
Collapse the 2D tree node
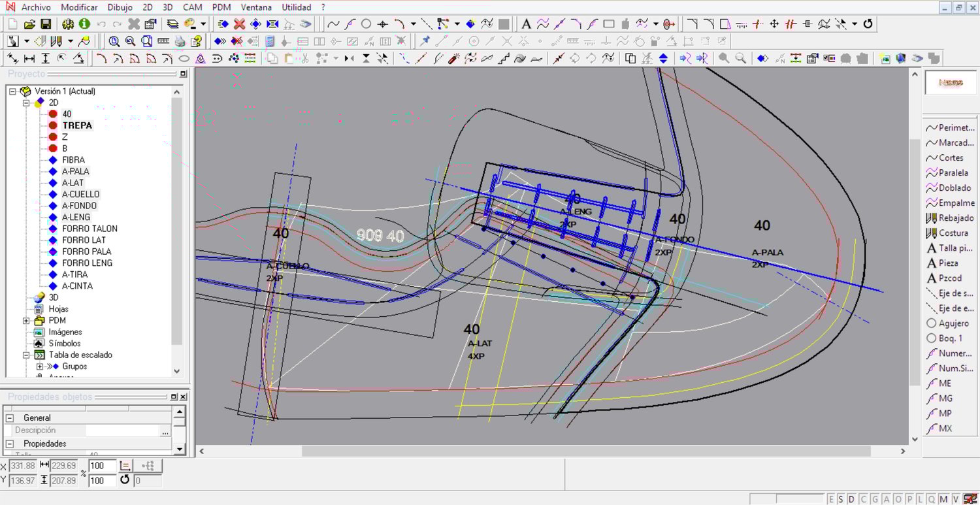[x=27, y=103]
